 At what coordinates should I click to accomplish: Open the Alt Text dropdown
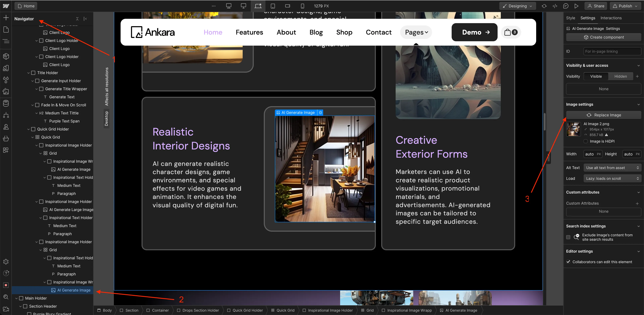click(612, 168)
